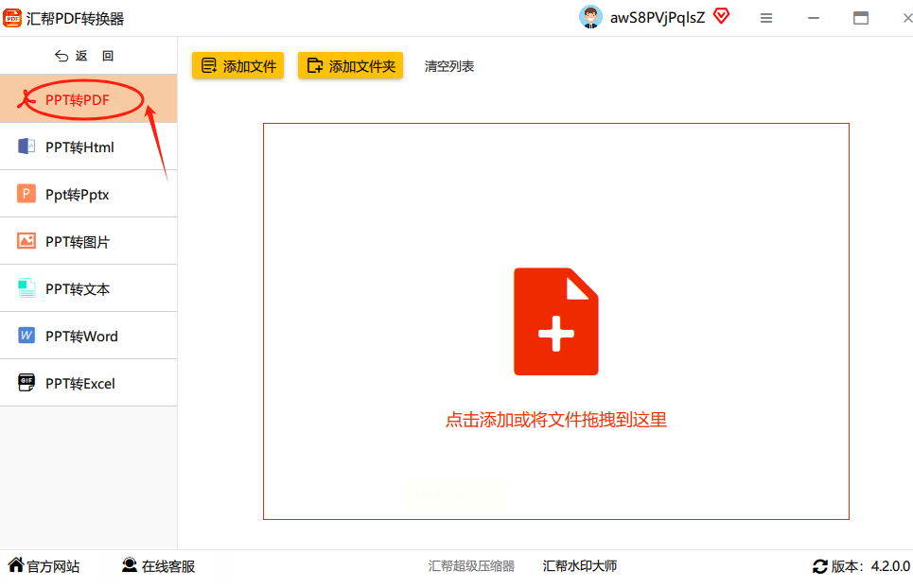Image resolution: width=913 pixels, height=588 pixels.
Task: Click 汇帮超级压缩器 link
Action: 472,566
